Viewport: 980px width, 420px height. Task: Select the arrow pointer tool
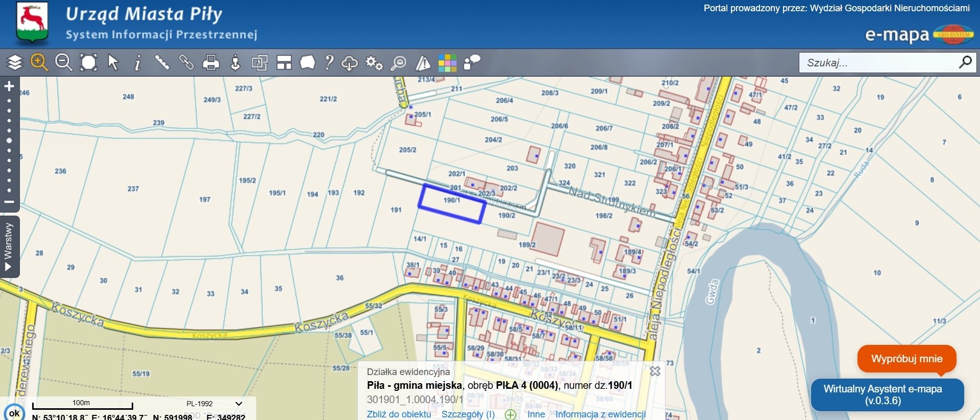(x=113, y=63)
